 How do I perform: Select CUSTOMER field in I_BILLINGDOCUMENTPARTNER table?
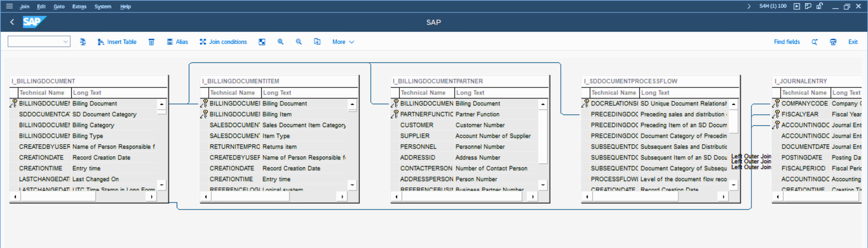pyautogui.click(x=416, y=125)
